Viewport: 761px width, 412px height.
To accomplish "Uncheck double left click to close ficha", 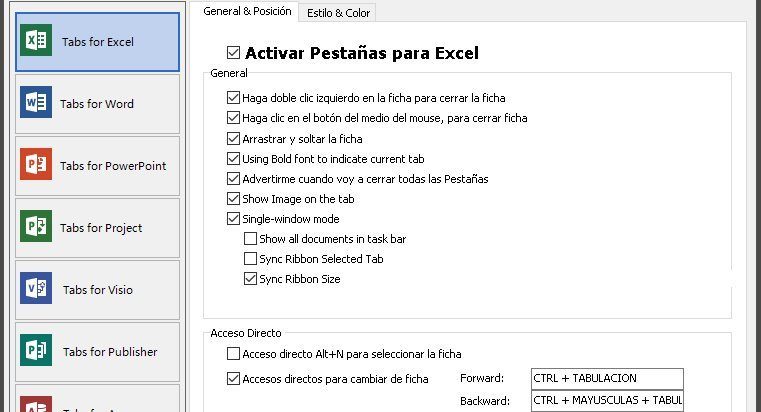I will 233,98.
